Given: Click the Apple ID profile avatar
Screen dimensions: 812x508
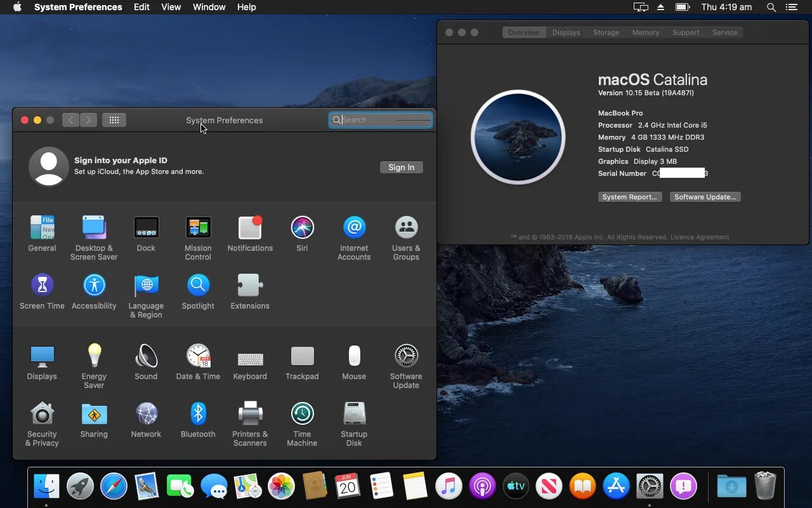Looking at the screenshot, I should click(49, 166).
